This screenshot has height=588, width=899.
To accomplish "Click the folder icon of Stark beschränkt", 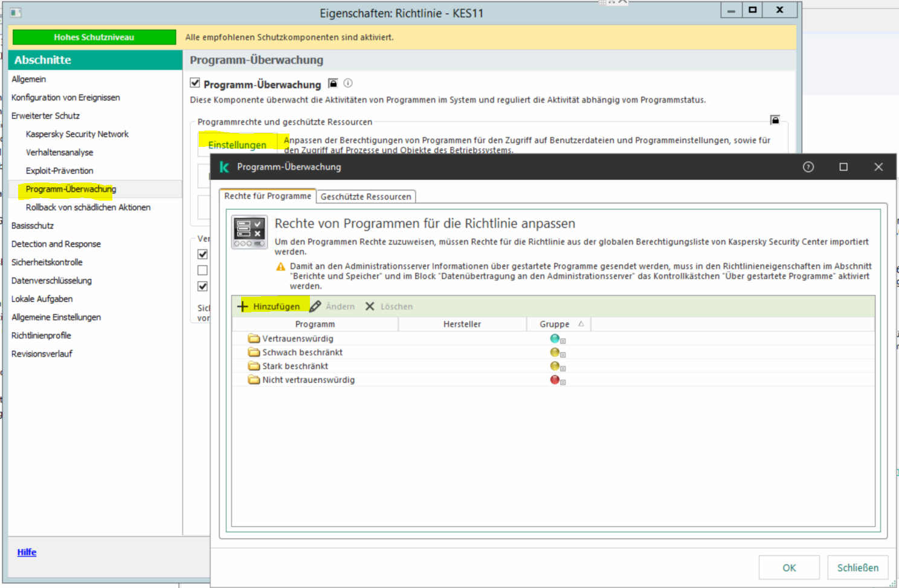I will click(x=254, y=366).
